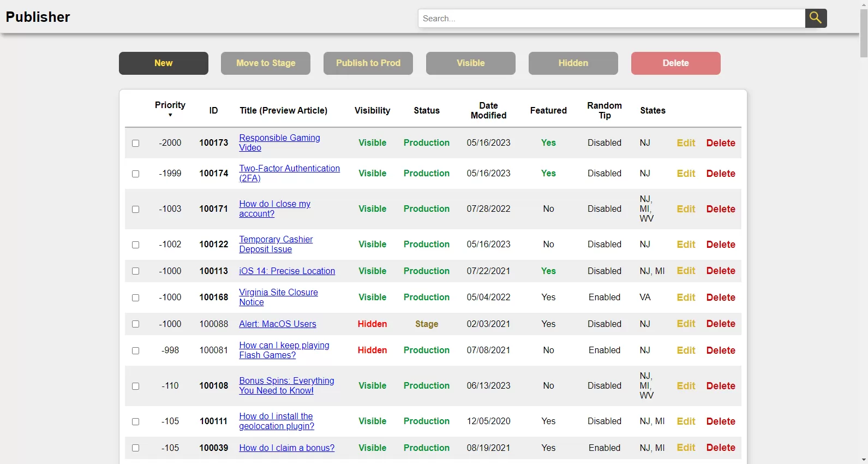Delete How do I claim a bonus row

point(721,448)
